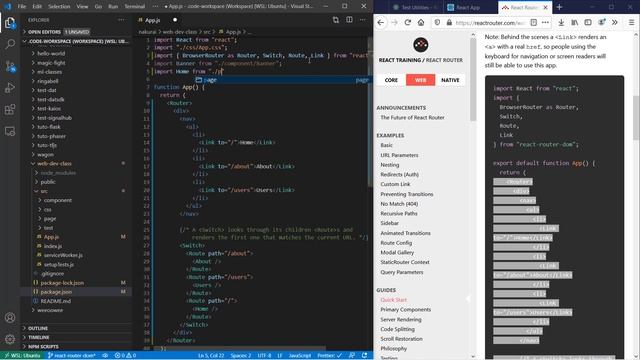Go back in Firefox browser

click(x=380, y=22)
